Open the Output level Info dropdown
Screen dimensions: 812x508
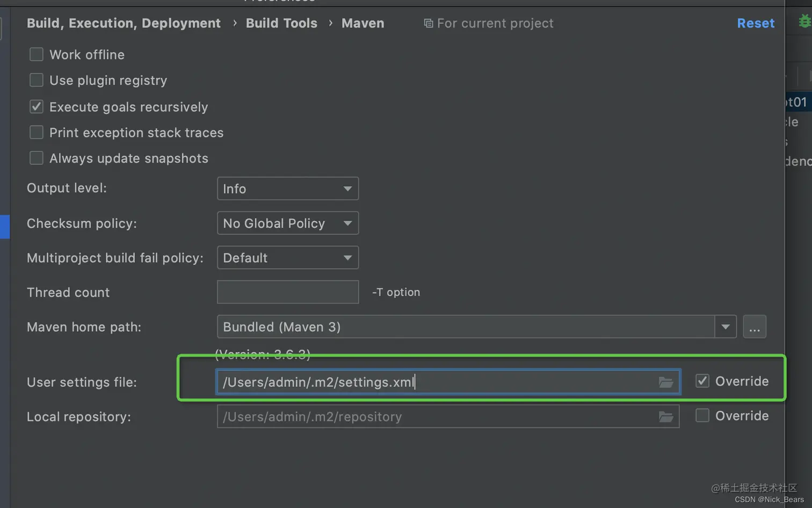[x=288, y=188]
